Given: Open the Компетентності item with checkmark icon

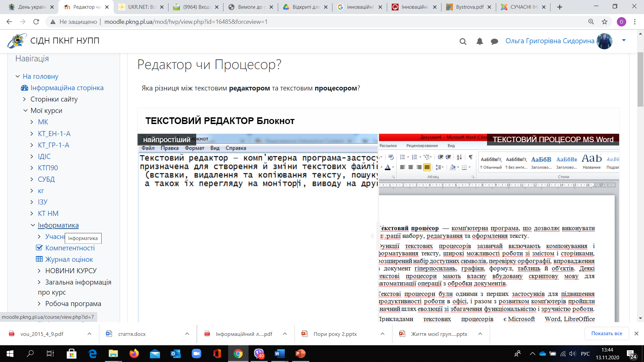Looking at the screenshot, I should click(70, 248).
